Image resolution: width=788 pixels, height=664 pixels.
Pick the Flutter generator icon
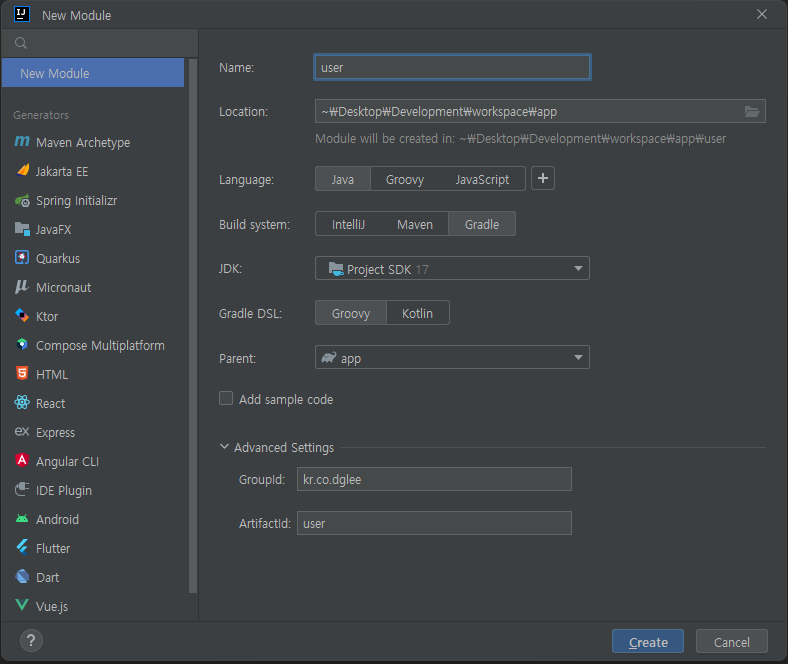pyautogui.click(x=22, y=547)
